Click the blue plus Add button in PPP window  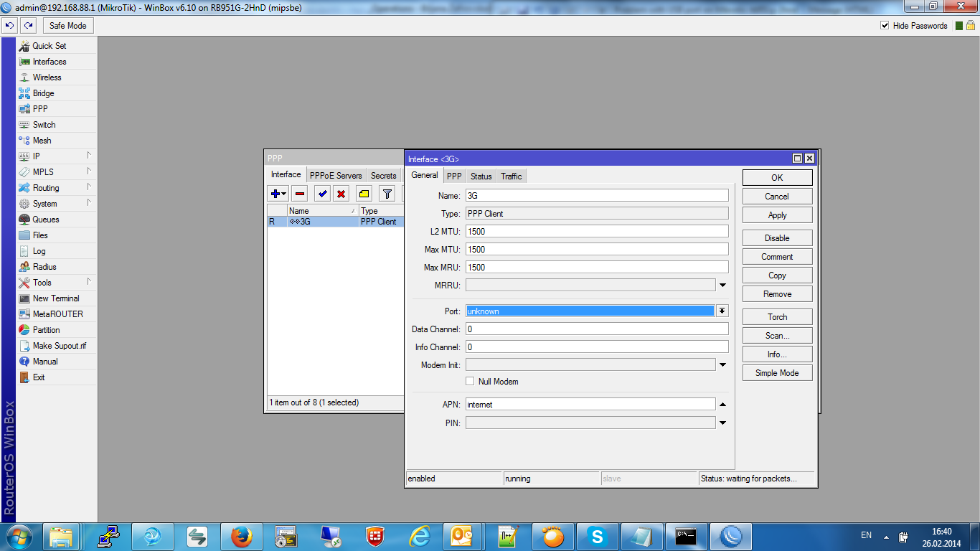click(x=278, y=194)
